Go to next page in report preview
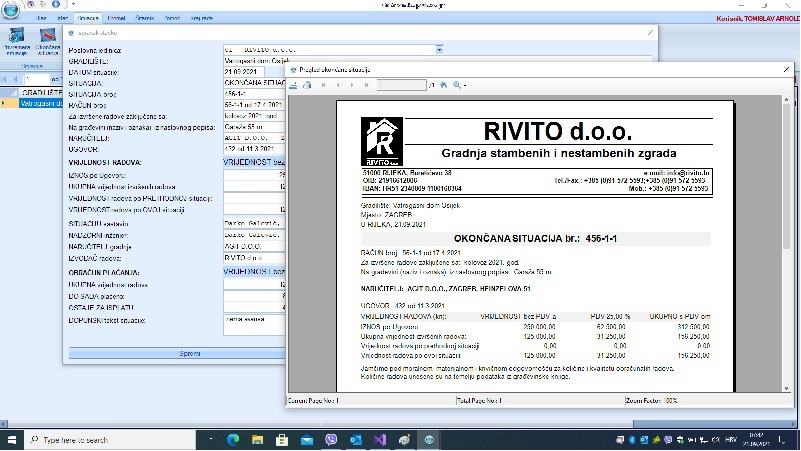The width and height of the screenshot is (801, 451). [352, 85]
